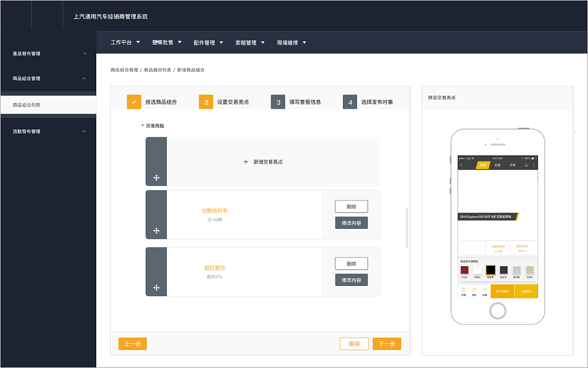The width and height of the screenshot is (588, 368).
Task: Click the 新增交易亮点 add card
Action: [x=263, y=161]
